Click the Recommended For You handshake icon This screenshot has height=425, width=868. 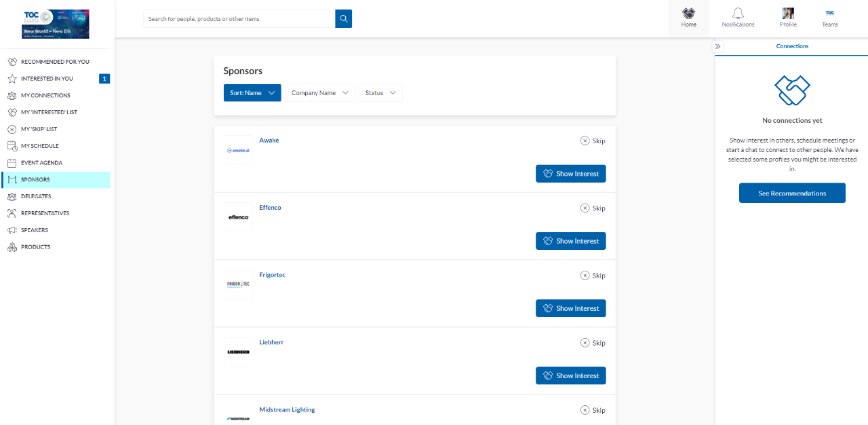pos(12,62)
